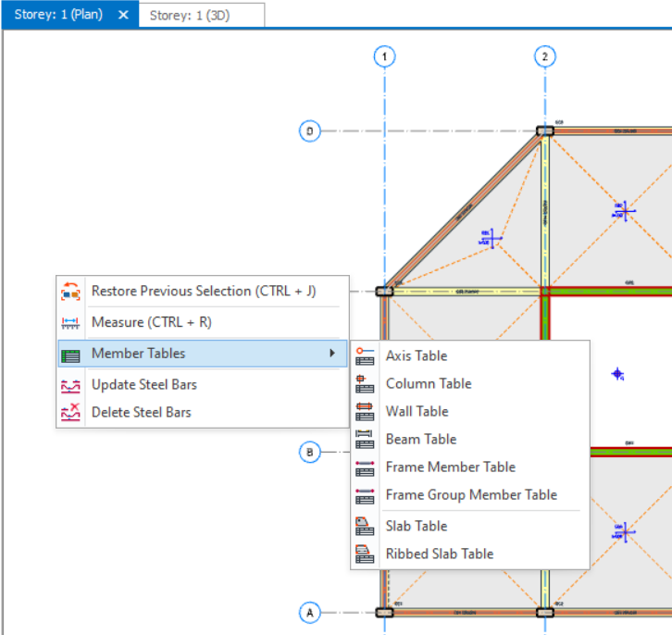This screenshot has height=635, width=672.
Task: Choose Restore Previous Selection menu entry
Action: (x=203, y=291)
